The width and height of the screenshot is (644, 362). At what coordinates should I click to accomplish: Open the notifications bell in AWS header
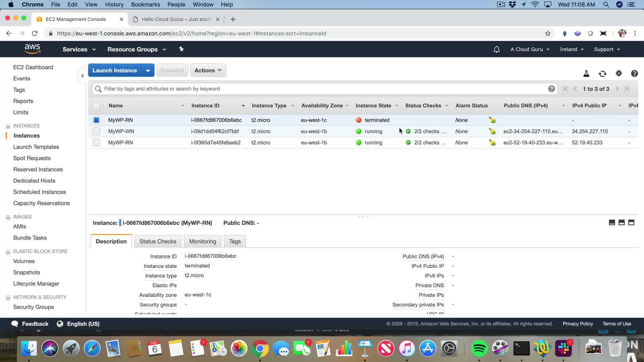tap(496, 49)
